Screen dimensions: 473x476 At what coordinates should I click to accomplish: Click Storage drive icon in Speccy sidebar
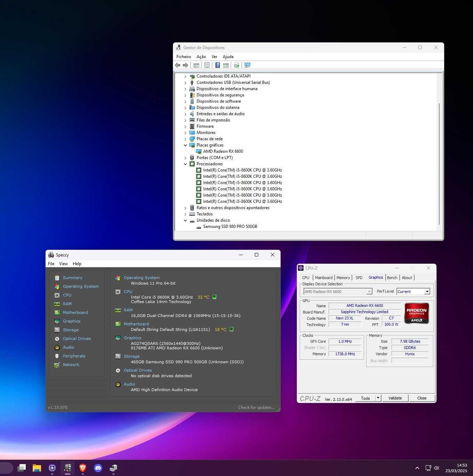pyautogui.click(x=57, y=330)
